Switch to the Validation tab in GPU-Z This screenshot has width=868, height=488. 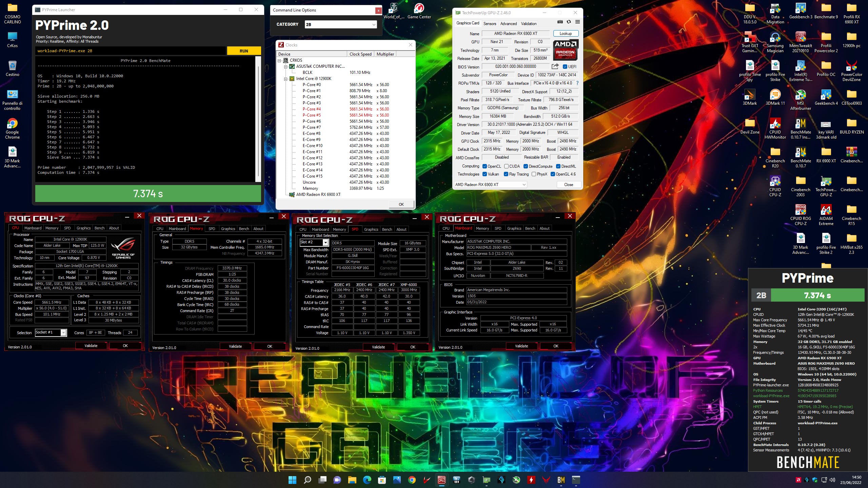pos(529,24)
